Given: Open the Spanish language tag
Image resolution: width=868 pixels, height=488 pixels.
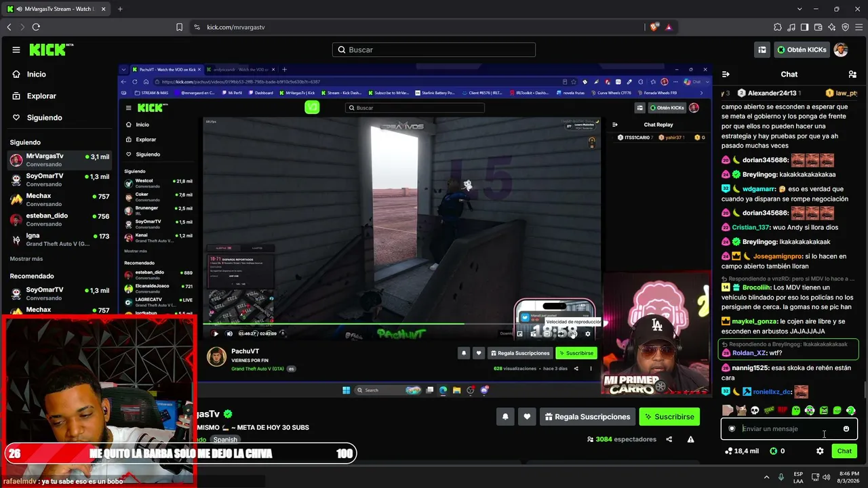Looking at the screenshot, I should [x=225, y=440].
